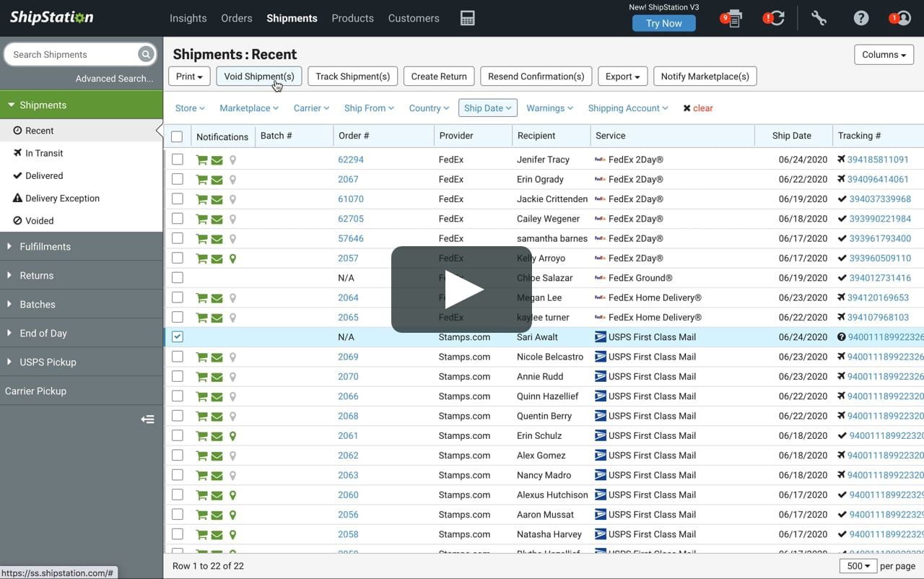Uncheck the Sari Awalt row checkbox
Image resolution: width=924 pixels, height=579 pixels.
(178, 337)
